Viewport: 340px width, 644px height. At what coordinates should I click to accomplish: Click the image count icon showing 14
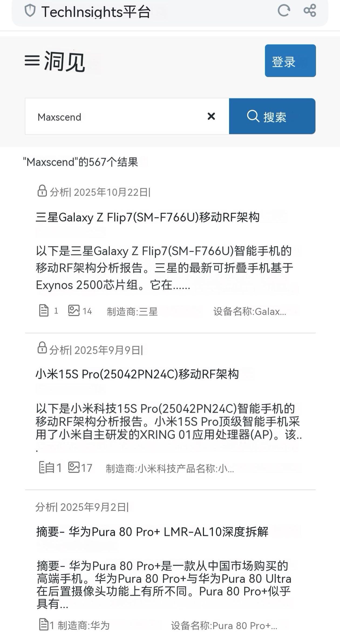pyautogui.click(x=74, y=310)
